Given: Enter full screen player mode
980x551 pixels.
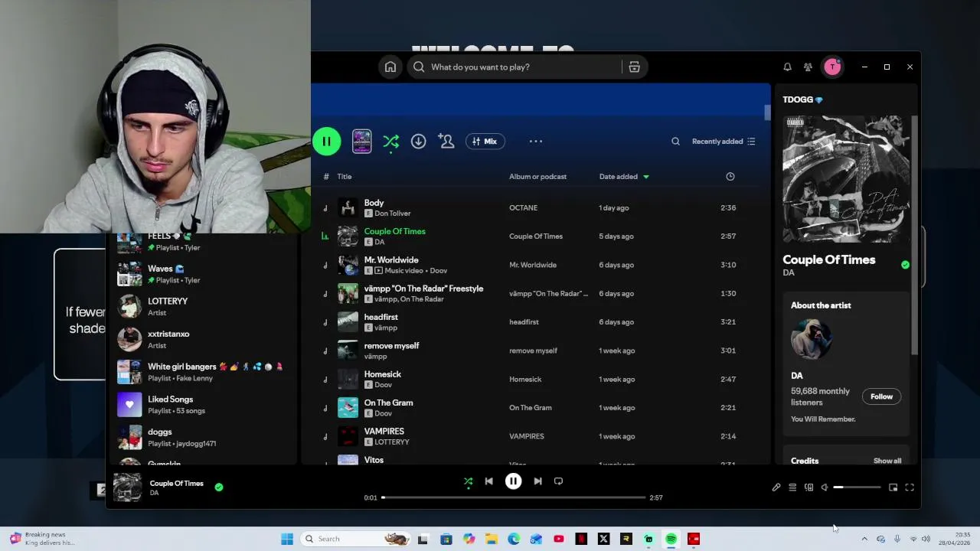Looking at the screenshot, I should pyautogui.click(x=910, y=487).
